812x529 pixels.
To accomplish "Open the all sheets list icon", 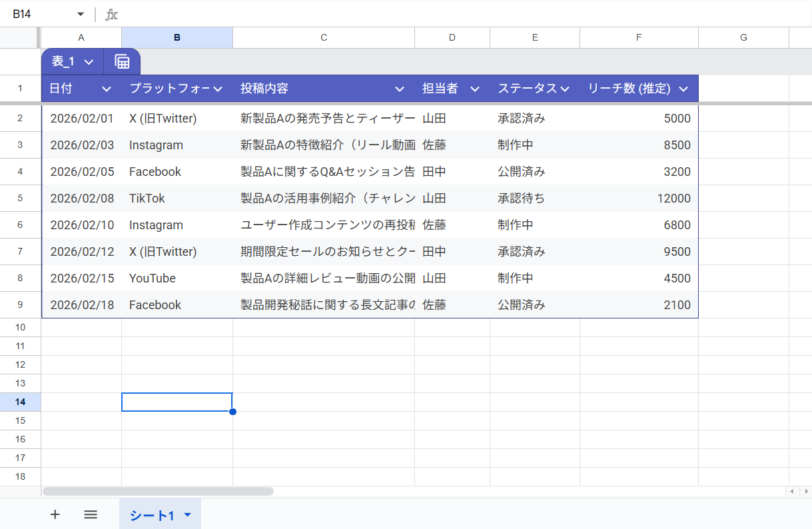I will [91, 514].
